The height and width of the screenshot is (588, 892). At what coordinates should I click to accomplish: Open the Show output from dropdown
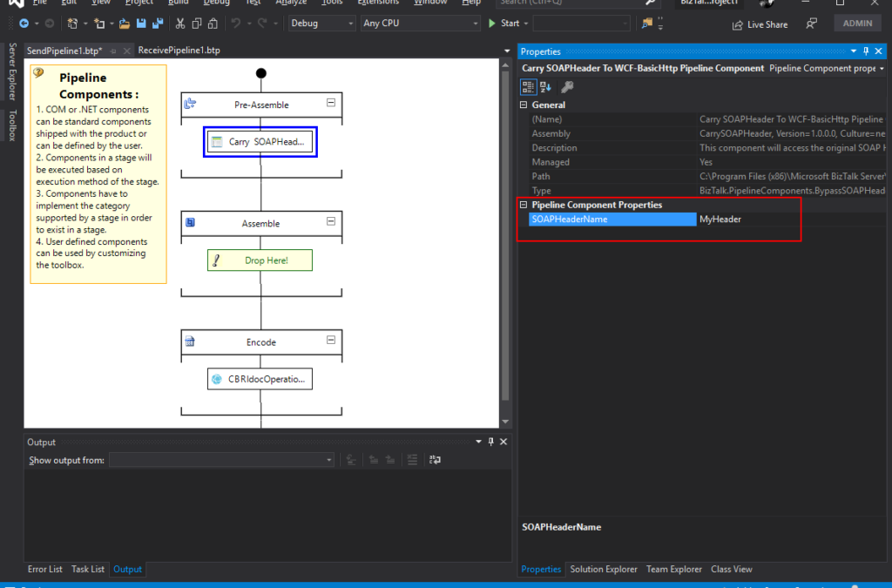(x=221, y=460)
